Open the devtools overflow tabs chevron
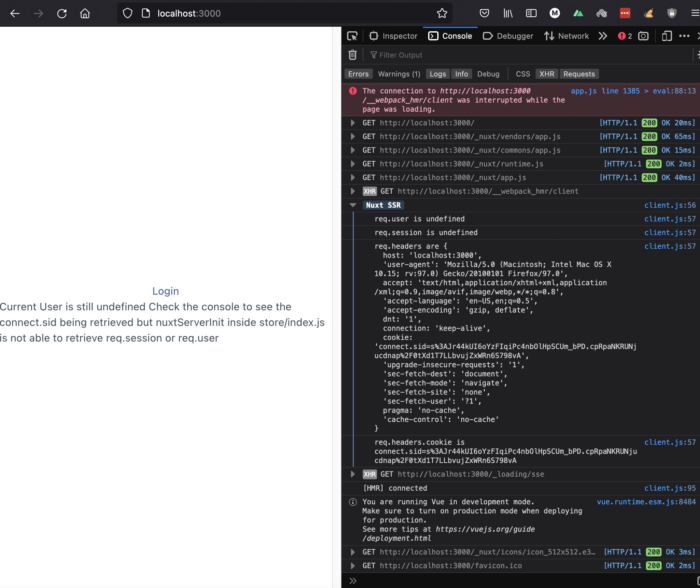This screenshot has height=588, width=700. tap(603, 36)
